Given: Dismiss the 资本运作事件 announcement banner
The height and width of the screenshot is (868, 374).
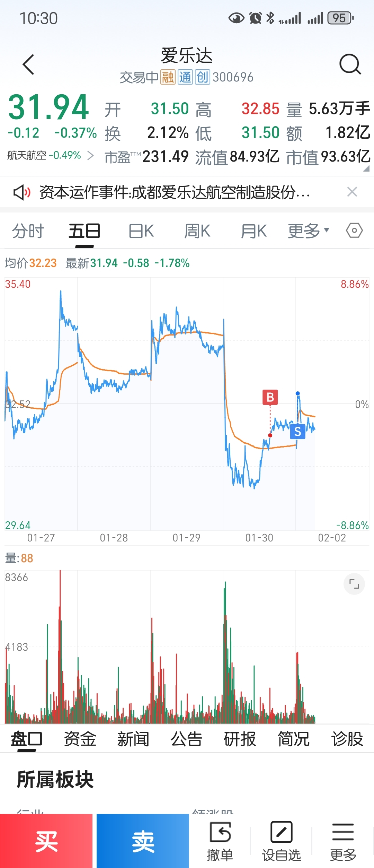Looking at the screenshot, I should click(352, 192).
